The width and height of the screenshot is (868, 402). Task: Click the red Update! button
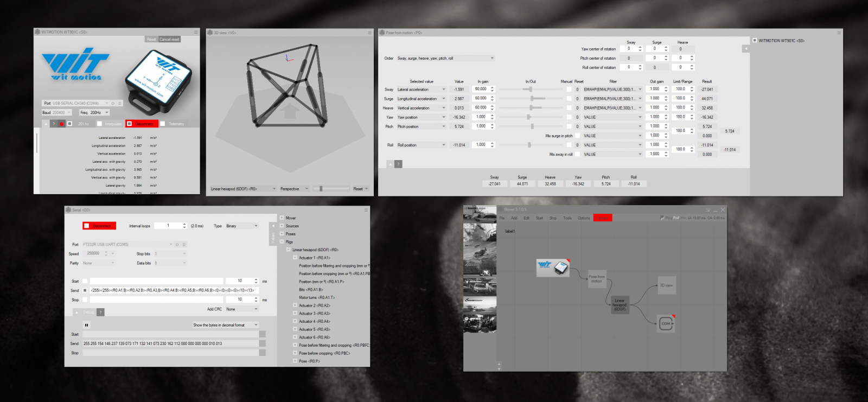point(602,218)
